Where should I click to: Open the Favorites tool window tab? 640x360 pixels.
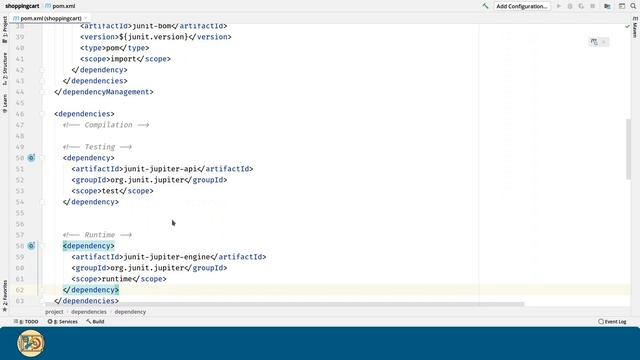4,296
